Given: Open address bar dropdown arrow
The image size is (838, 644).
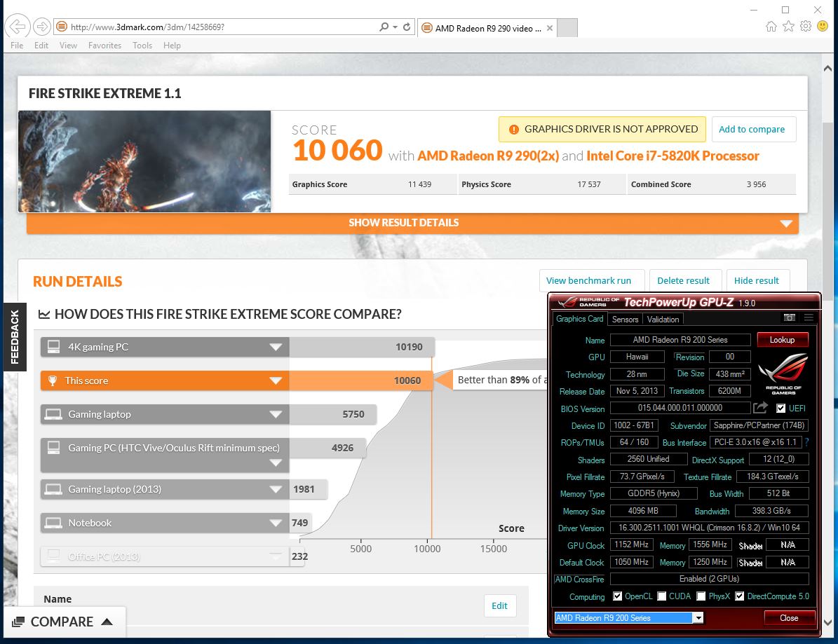Looking at the screenshot, I should pyautogui.click(x=395, y=27).
